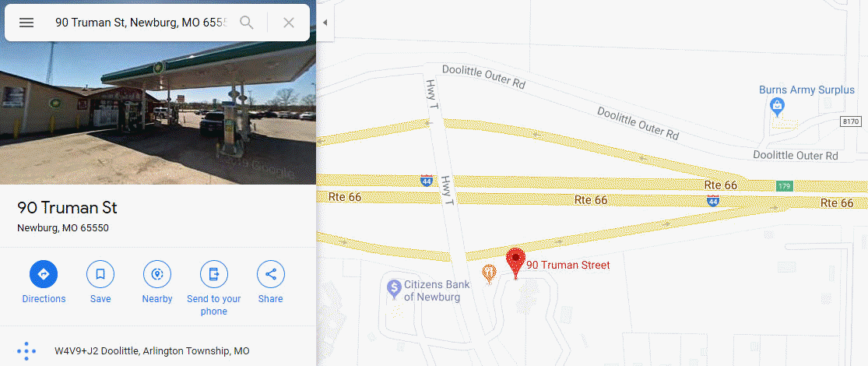
Task: Clear the search with the X icon
Action: point(288,23)
